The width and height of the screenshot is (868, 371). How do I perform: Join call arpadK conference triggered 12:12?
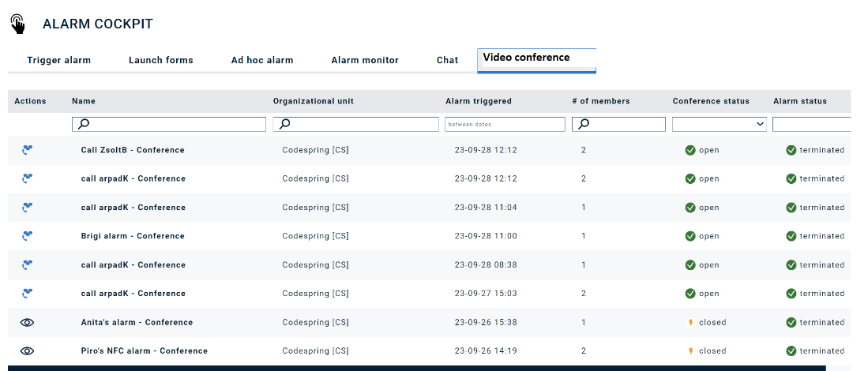27,178
